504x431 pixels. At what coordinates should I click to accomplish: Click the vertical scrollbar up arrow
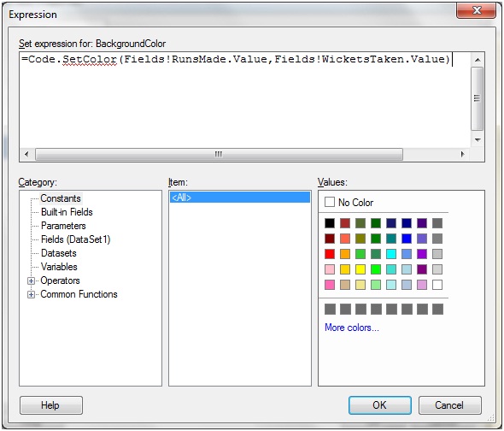tap(478, 60)
